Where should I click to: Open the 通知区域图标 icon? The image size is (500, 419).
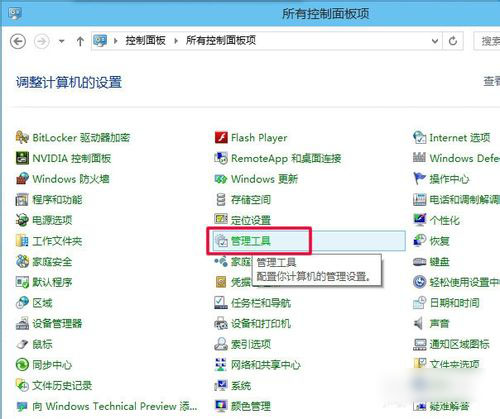coord(419,344)
